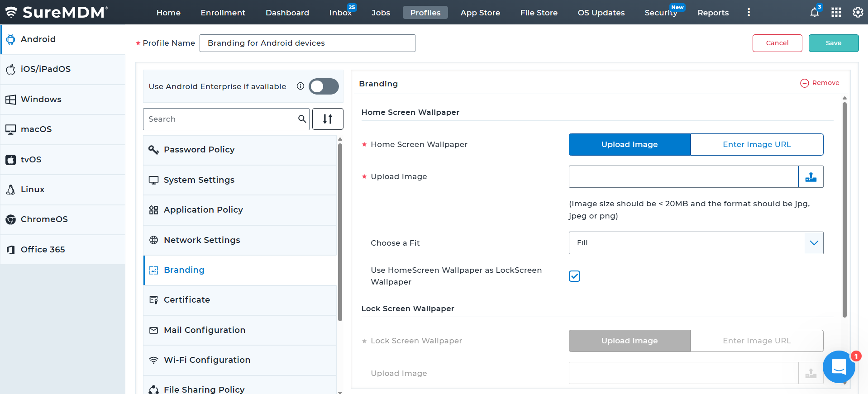
Task: Click the Profile Name input field
Action: pyautogui.click(x=307, y=43)
